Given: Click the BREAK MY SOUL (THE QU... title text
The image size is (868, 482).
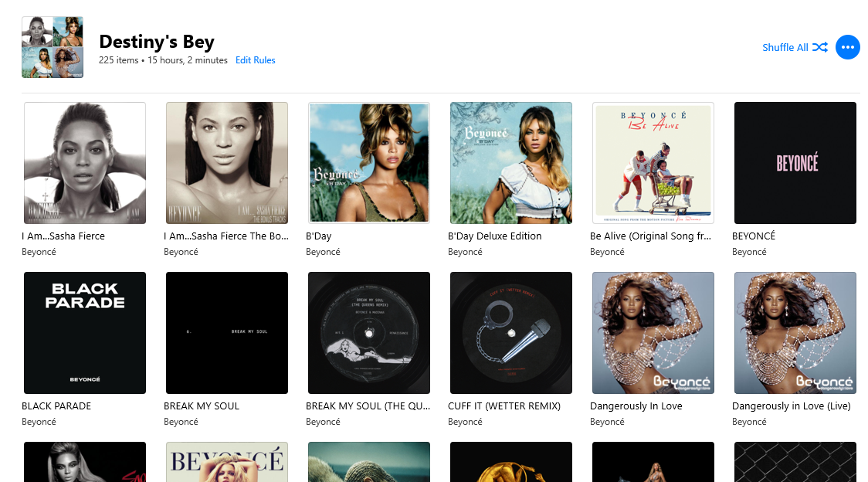Looking at the screenshot, I should pyautogui.click(x=368, y=406).
